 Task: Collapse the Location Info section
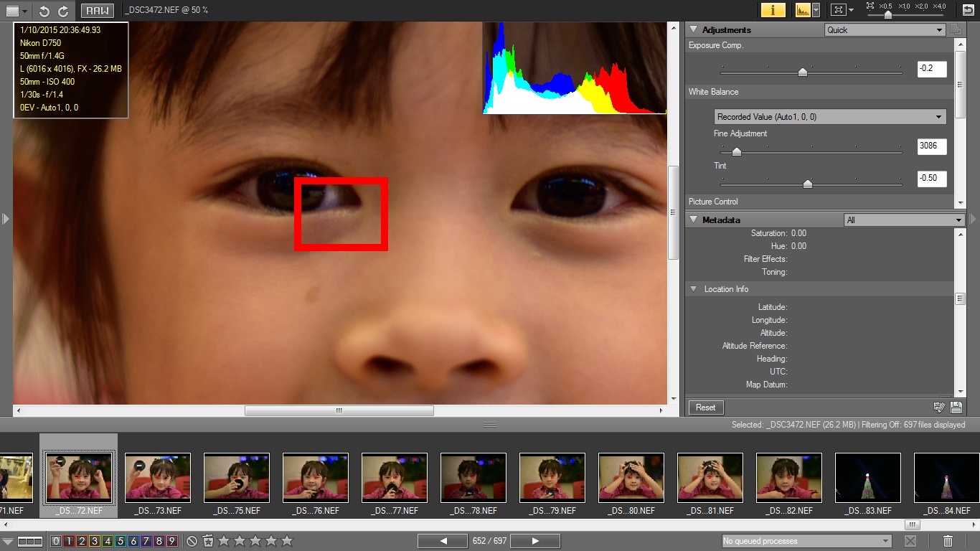693,289
